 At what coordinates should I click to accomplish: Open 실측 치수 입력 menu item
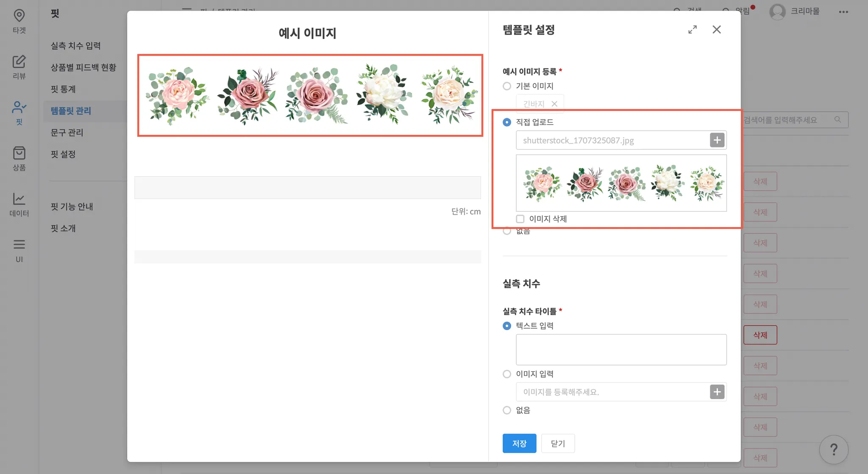(75, 46)
